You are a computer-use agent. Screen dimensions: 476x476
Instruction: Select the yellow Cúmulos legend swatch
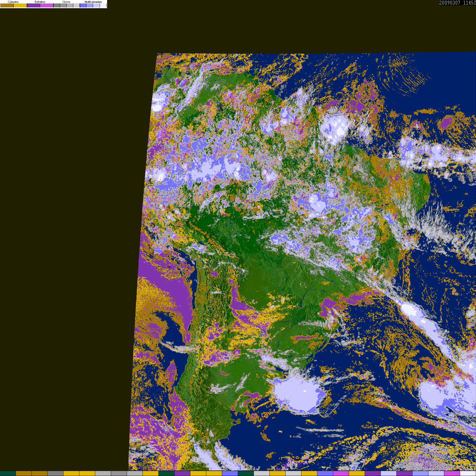[20, 6]
